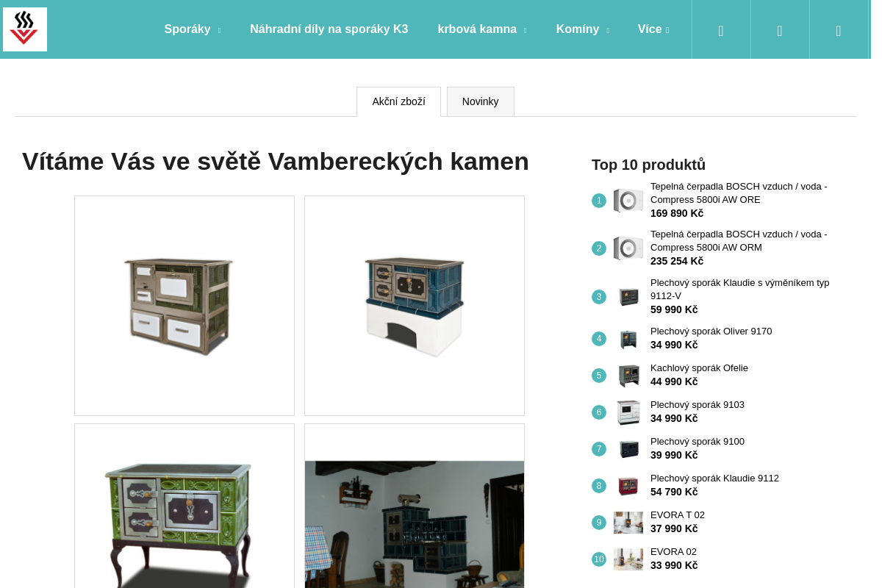Click price 54 790 Kč
This screenshot has height=588, width=882.
tap(674, 492)
